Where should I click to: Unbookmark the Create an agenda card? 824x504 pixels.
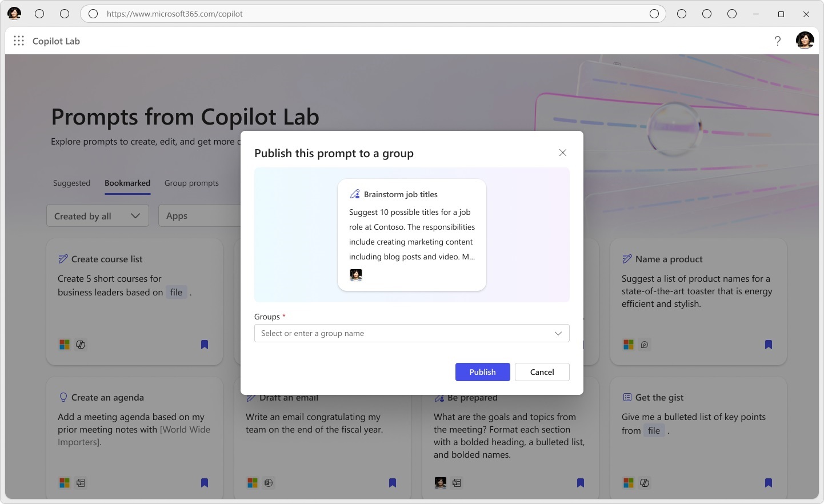point(205,483)
